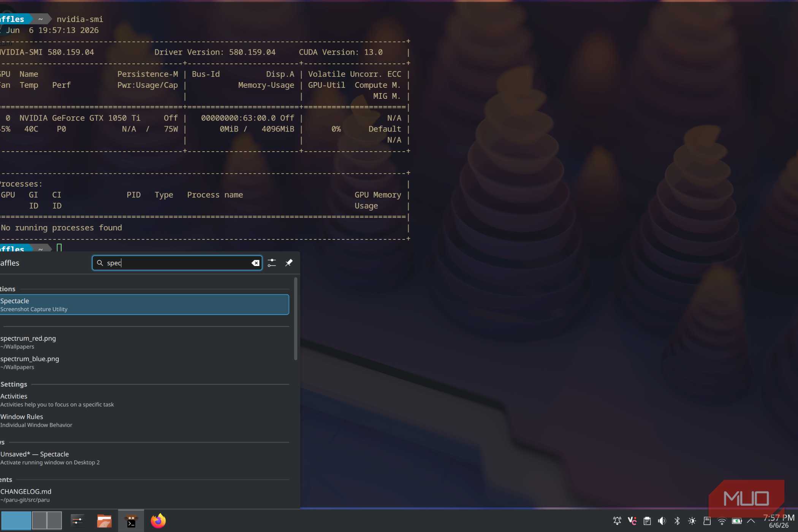Click "CUDA Version: 13.0" in terminal output
798x532 pixels.
coord(340,52)
